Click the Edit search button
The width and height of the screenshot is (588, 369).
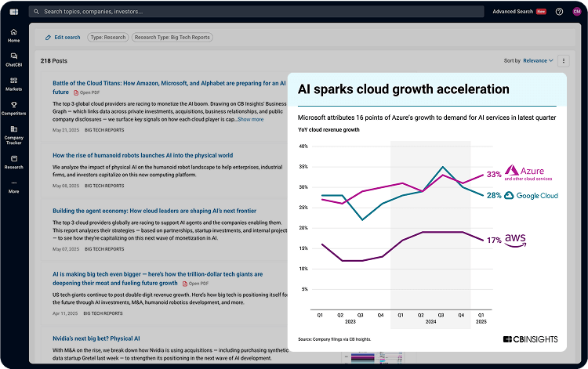tap(62, 37)
